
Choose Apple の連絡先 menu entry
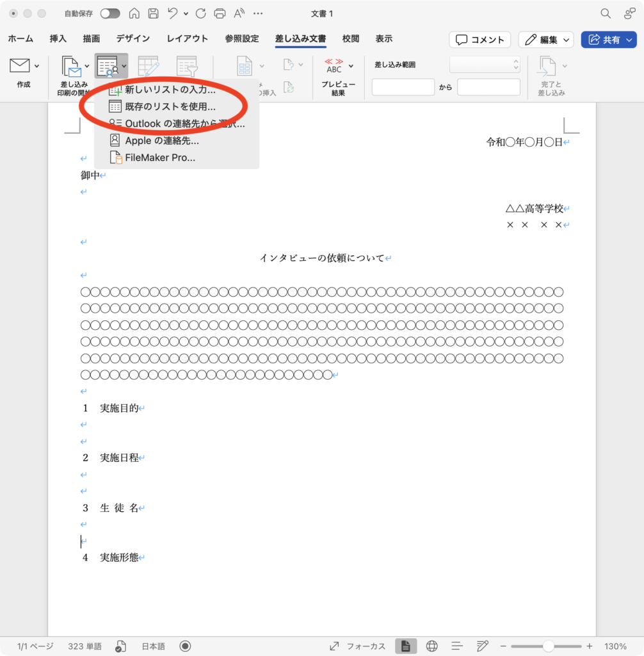[x=161, y=140]
